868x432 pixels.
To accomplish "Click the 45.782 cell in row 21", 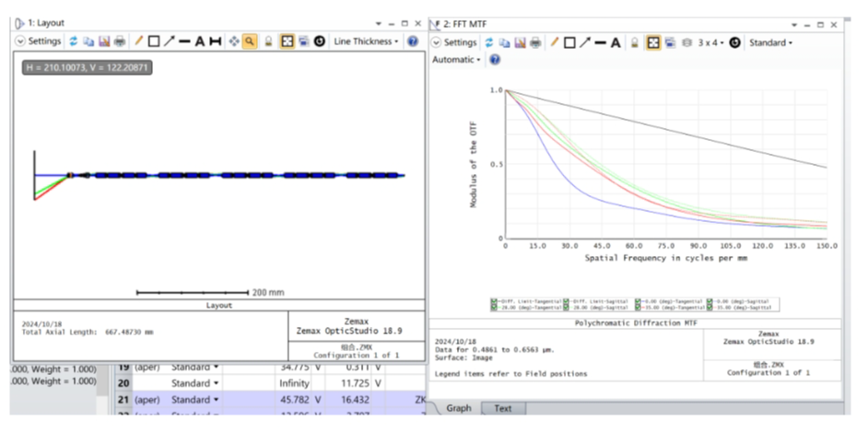I will coord(296,400).
